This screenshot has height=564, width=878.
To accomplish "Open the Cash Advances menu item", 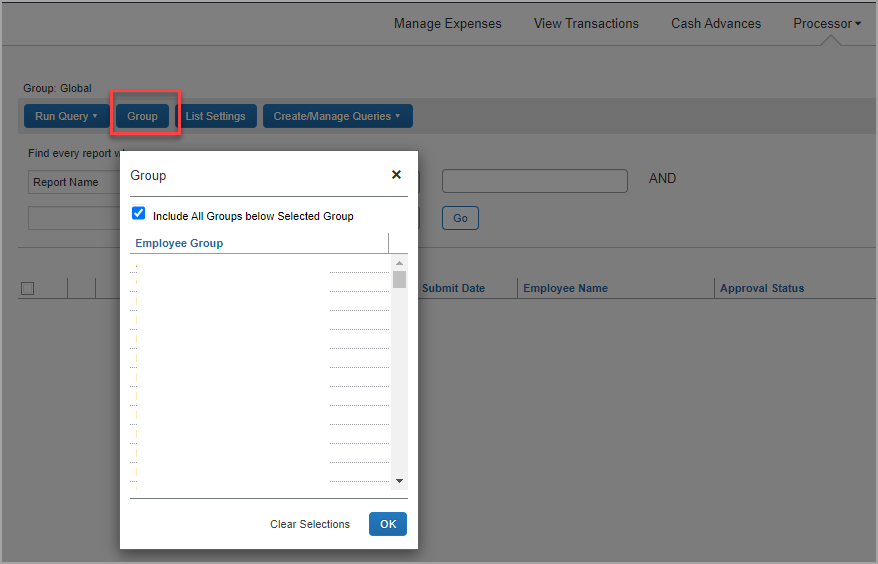I will click(x=716, y=23).
